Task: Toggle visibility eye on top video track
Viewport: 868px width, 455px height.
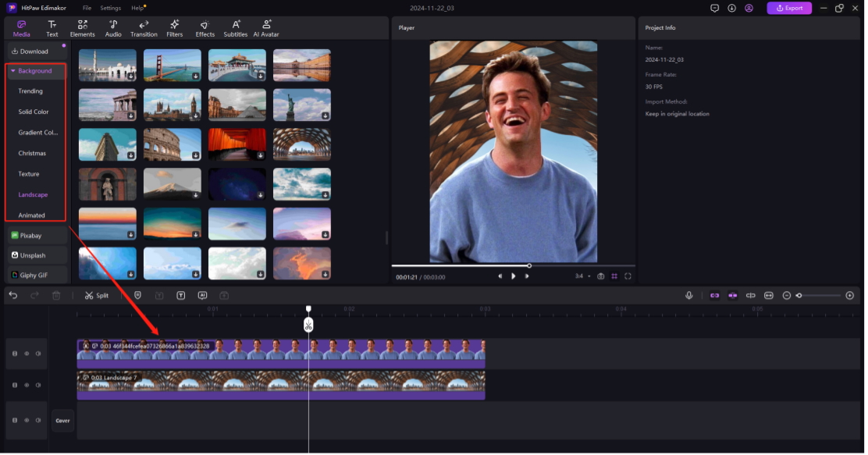Action: point(27,354)
